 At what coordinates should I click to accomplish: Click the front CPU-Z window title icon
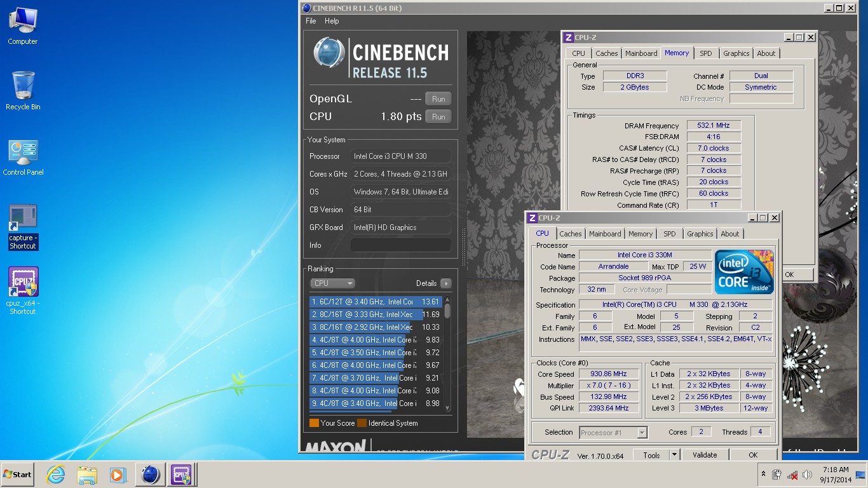pyautogui.click(x=532, y=218)
